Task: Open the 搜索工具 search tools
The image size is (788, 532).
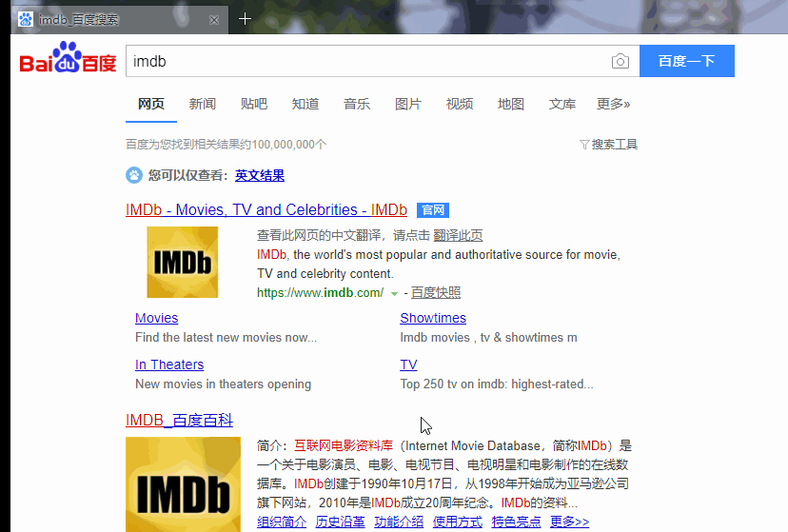Action: 614,145
